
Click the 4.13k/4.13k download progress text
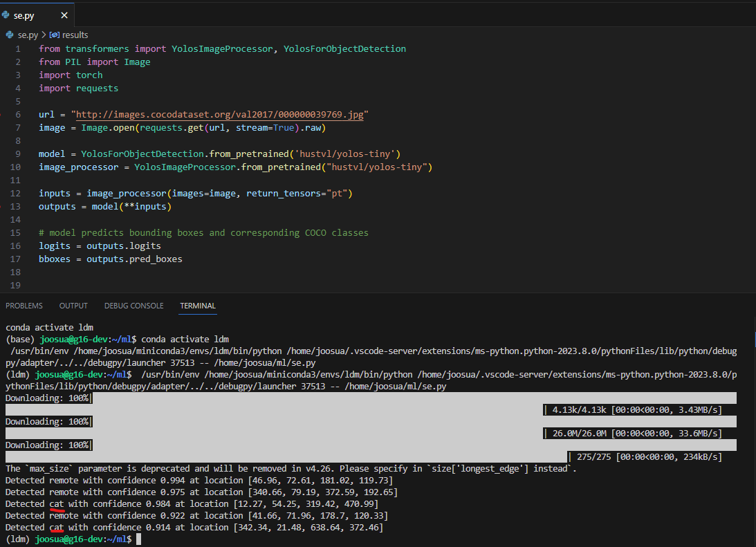[637, 410]
